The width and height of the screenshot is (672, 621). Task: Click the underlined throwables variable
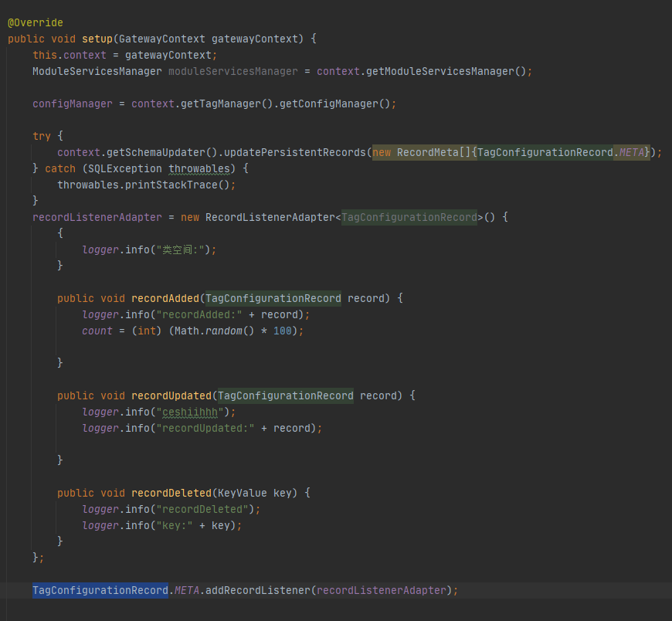coord(199,168)
